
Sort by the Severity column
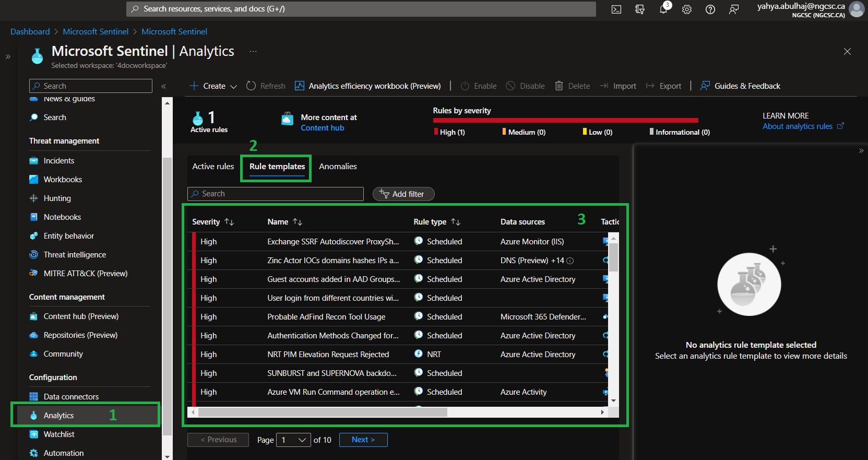pyautogui.click(x=213, y=222)
